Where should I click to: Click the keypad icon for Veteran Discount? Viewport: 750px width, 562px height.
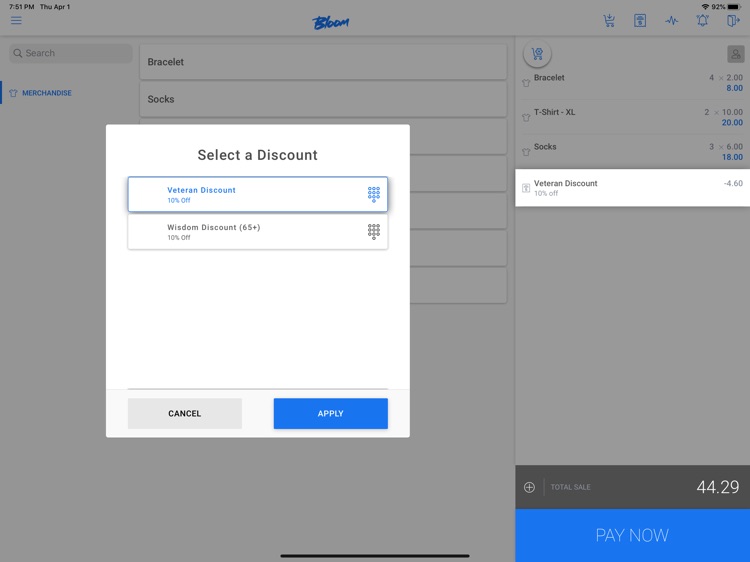coord(374,194)
